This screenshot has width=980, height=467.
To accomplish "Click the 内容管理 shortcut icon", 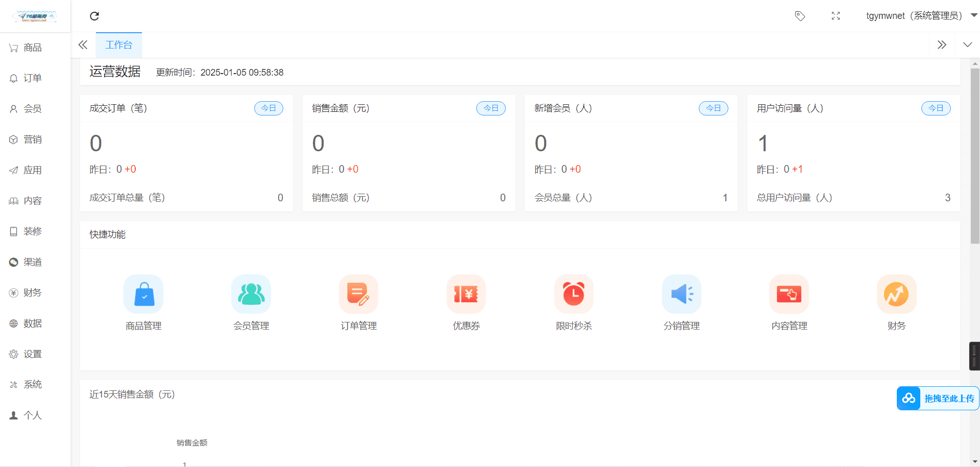I will pyautogui.click(x=789, y=294).
